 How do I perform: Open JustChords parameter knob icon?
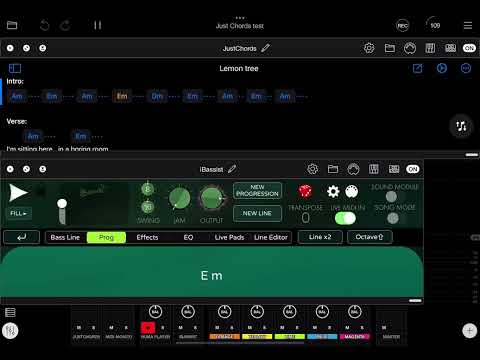410,48
